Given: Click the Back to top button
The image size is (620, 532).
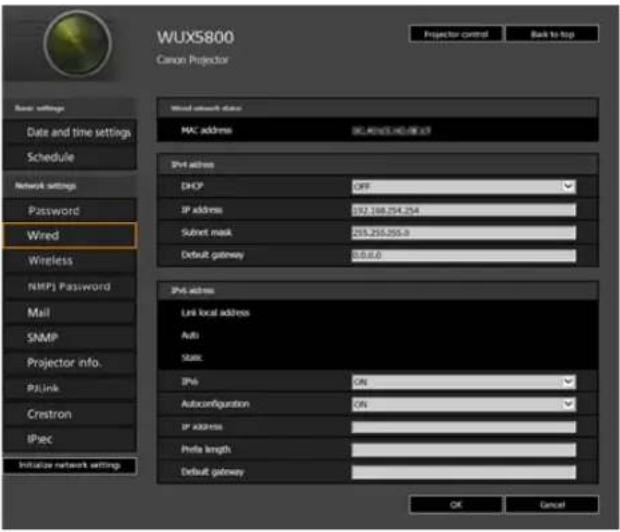Looking at the screenshot, I should pos(552,34).
